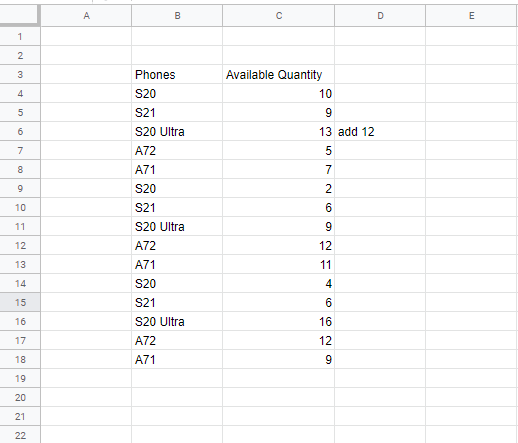Select column C header
This screenshot has height=443, width=518.
279,16
